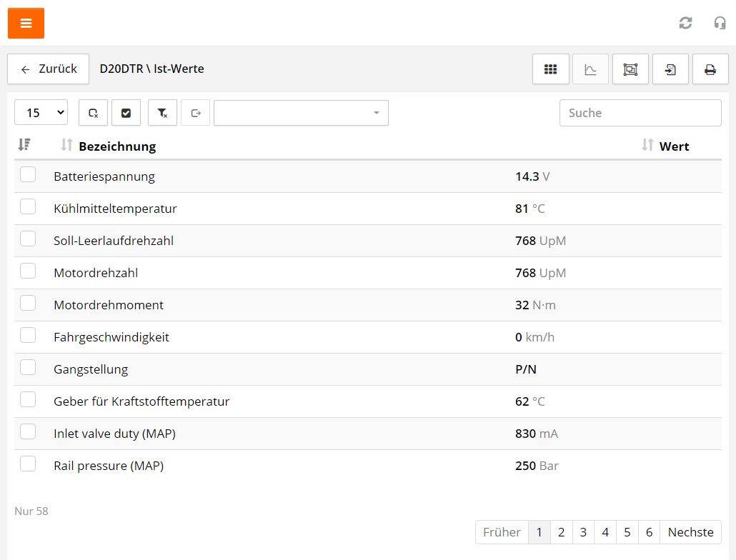Jump to page 6 of results
This screenshot has width=736, height=560.
click(x=649, y=532)
